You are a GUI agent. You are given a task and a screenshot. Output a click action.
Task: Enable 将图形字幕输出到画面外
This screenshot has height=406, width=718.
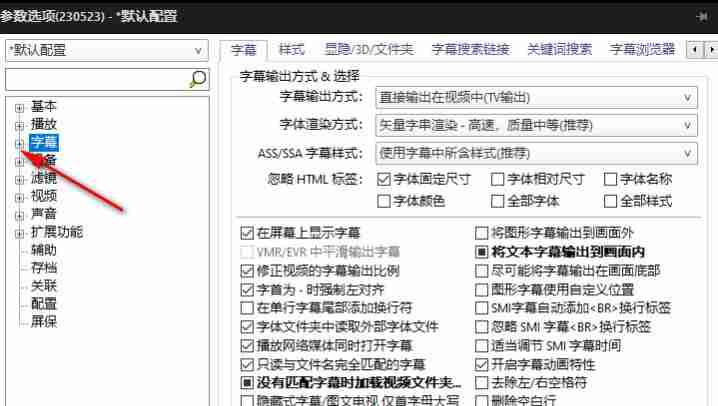(481, 233)
